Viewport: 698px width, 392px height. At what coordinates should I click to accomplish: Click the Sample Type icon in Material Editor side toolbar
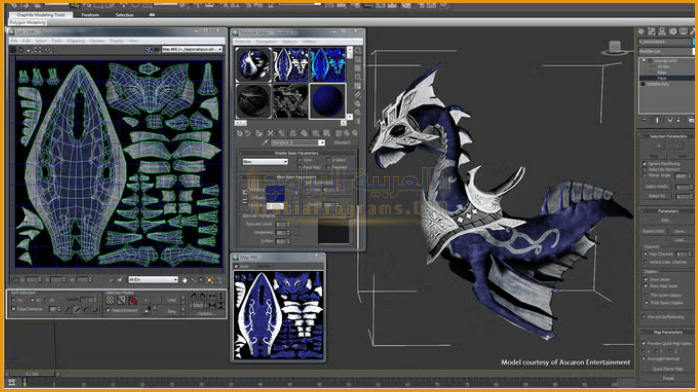point(357,51)
